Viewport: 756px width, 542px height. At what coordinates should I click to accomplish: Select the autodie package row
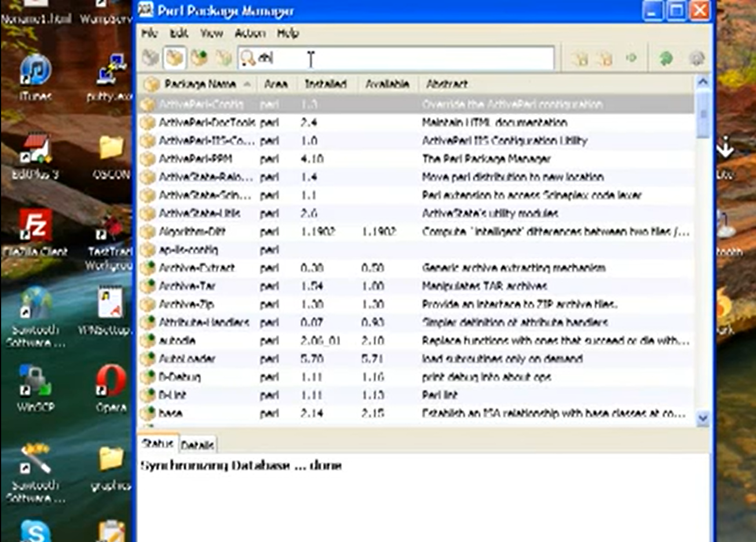[x=416, y=340]
